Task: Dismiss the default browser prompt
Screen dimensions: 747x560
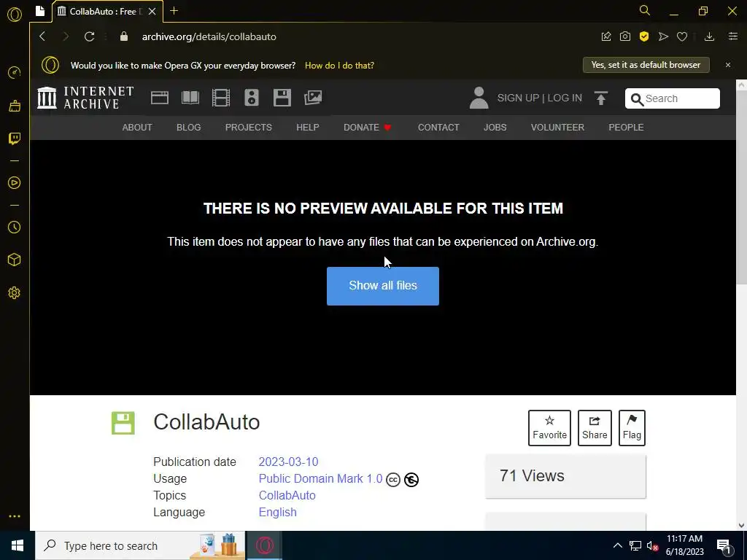Action: pos(728,65)
